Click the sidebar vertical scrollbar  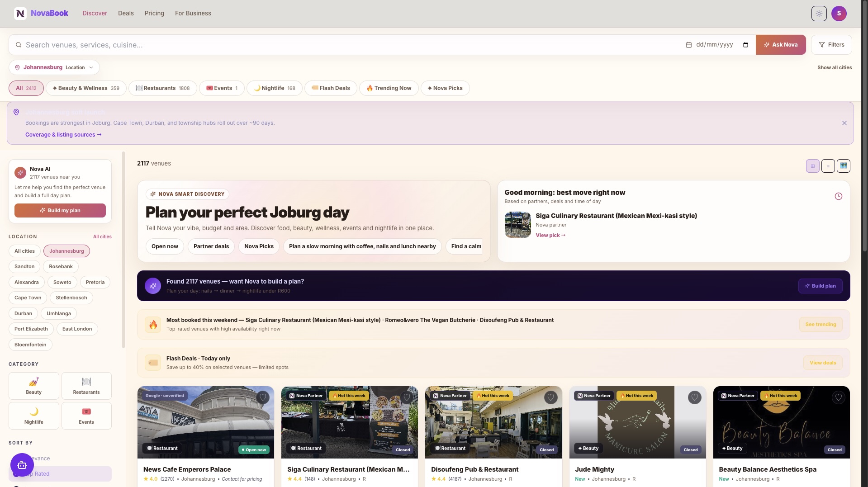123,250
